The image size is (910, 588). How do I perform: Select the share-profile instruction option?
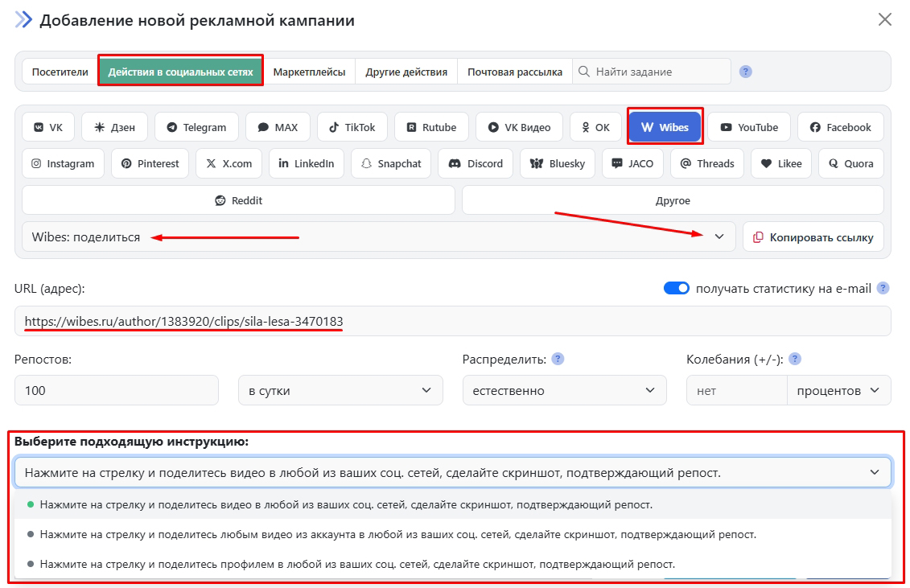coord(357,564)
